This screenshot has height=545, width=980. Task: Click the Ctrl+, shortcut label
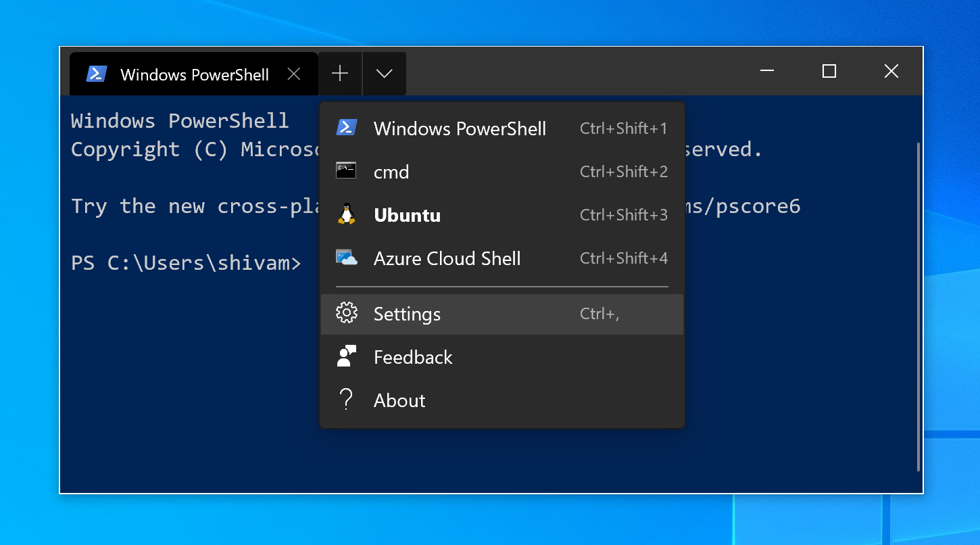599,314
